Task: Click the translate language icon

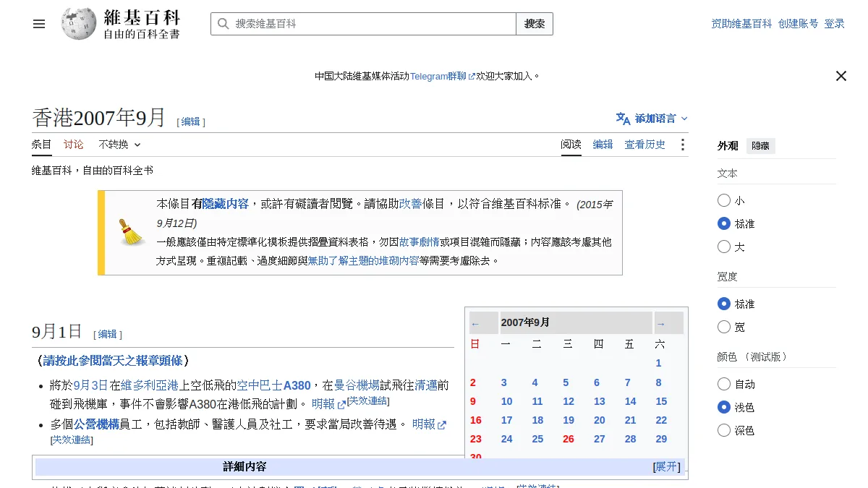Action: click(623, 118)
